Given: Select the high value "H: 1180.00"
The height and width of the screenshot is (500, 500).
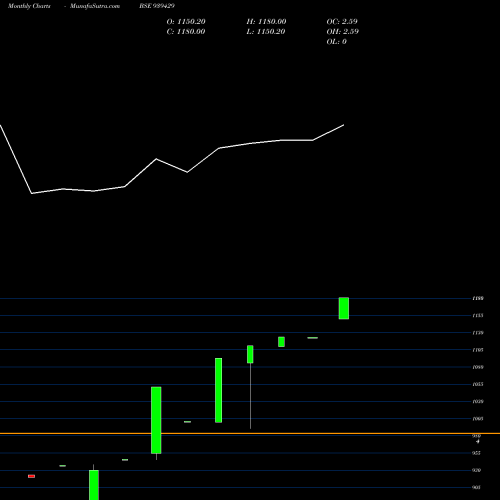Looking at the screenshot, I should 266,22.
